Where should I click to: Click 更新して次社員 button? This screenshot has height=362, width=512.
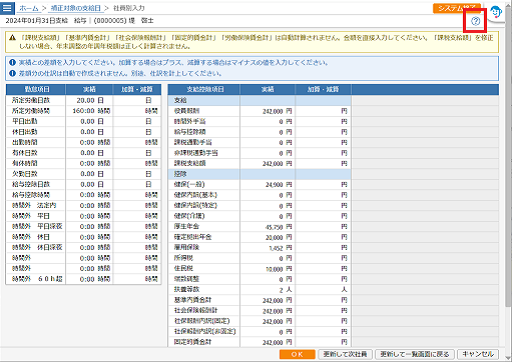tap(345, 354)
